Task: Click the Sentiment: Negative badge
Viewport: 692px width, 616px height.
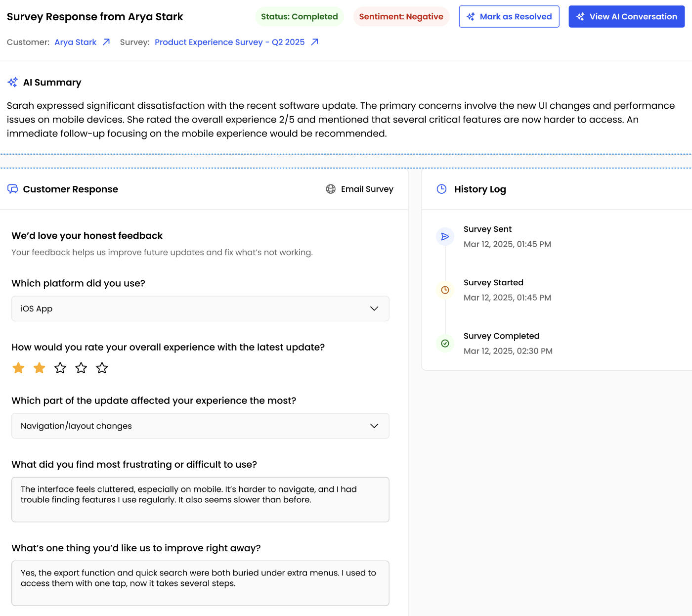Action: (401, 16)
